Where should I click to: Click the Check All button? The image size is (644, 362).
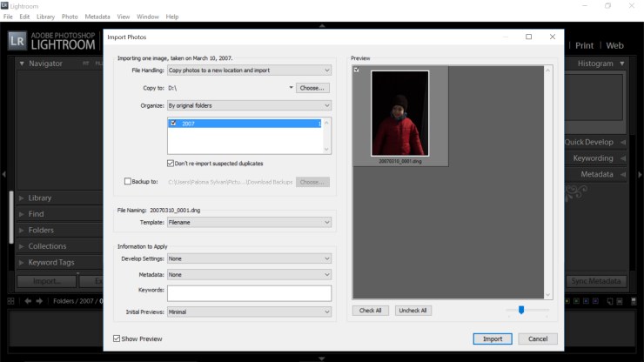[x=371, y=311]
